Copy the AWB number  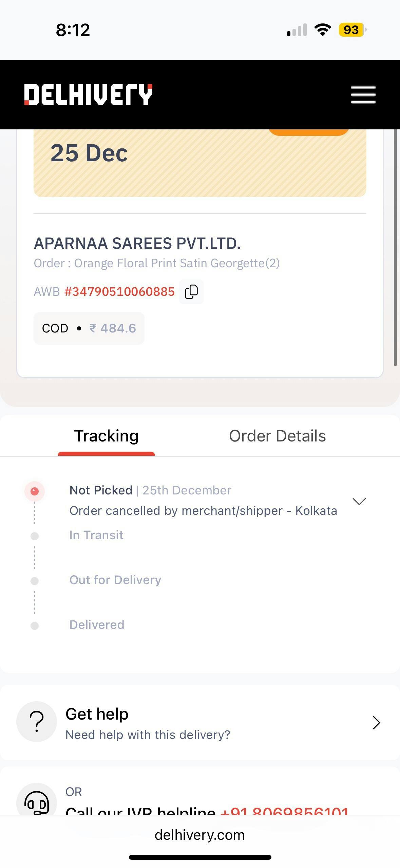(191, 292)
